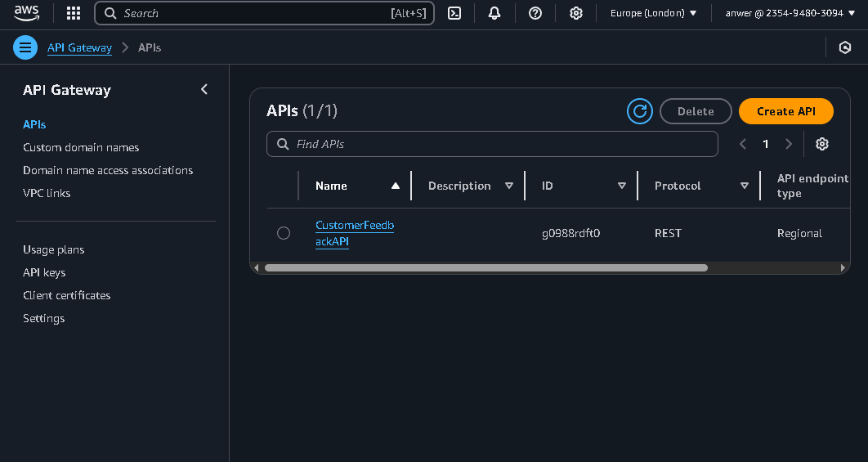The height and width of the screenshot is (462, 868).
Task: Sort by Protocol column
Action: pos(745,186)
